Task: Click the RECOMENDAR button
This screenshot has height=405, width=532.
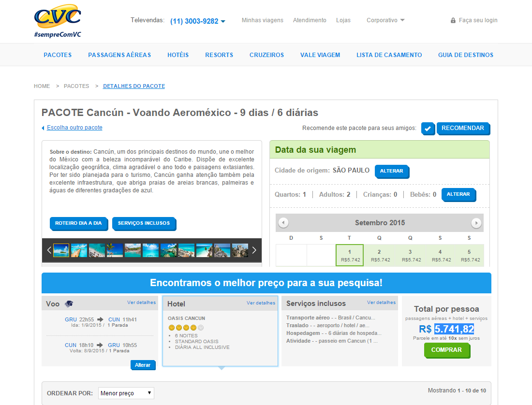Action: [463, 128]
